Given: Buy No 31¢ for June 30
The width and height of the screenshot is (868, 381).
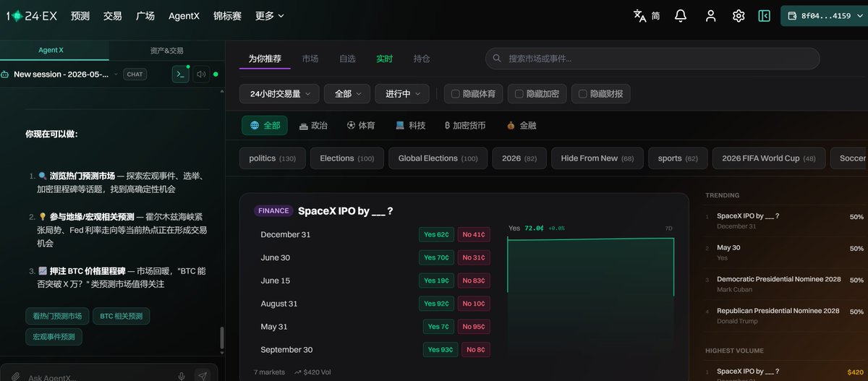Looking at the screenshot, I should coord(474,257).
